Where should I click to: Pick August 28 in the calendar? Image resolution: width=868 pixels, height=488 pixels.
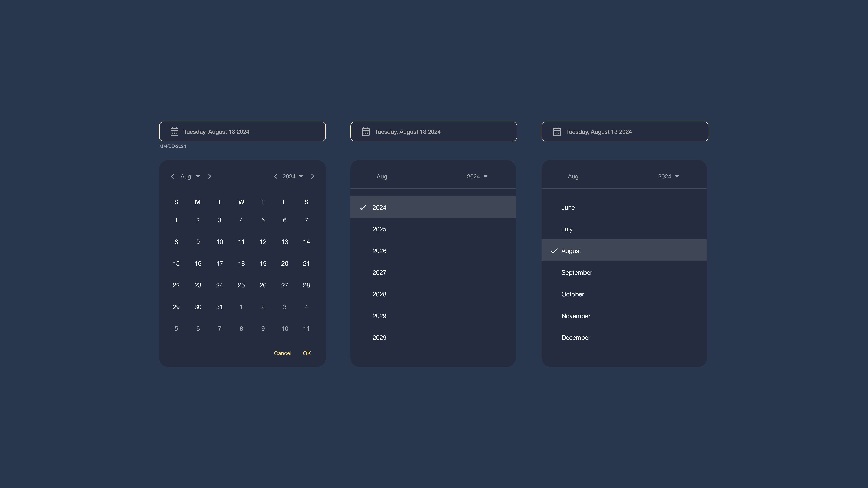306,285
